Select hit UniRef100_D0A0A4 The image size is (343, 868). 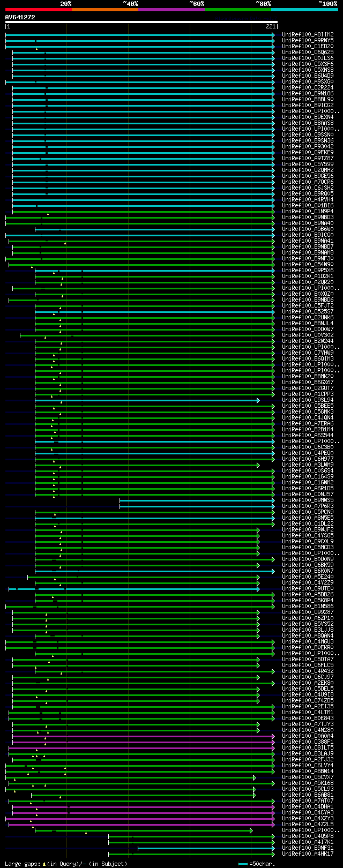(x=308, y=736)
